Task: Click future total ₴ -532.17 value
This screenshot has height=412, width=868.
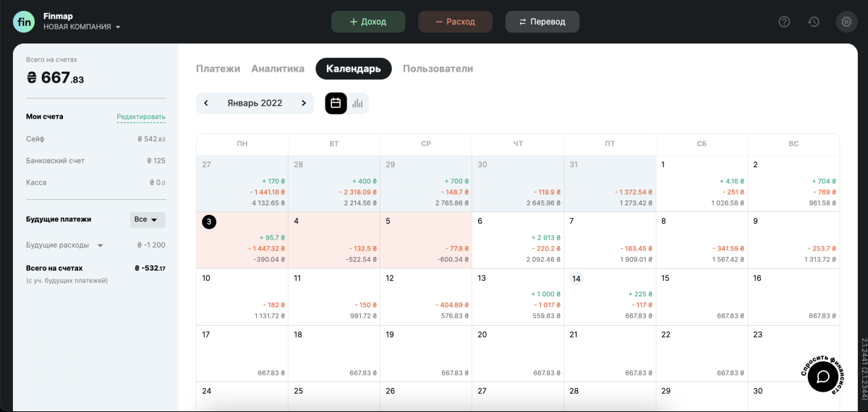Action: (x=150, y=268)
